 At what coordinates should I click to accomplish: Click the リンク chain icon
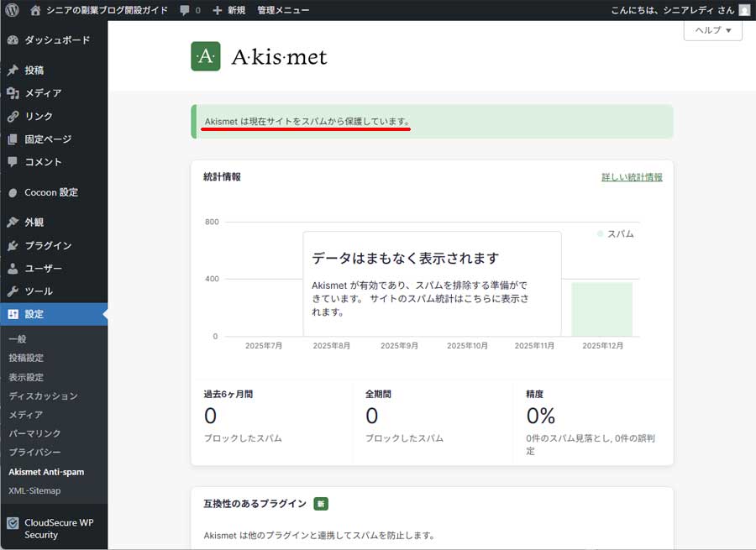point(12,117)
